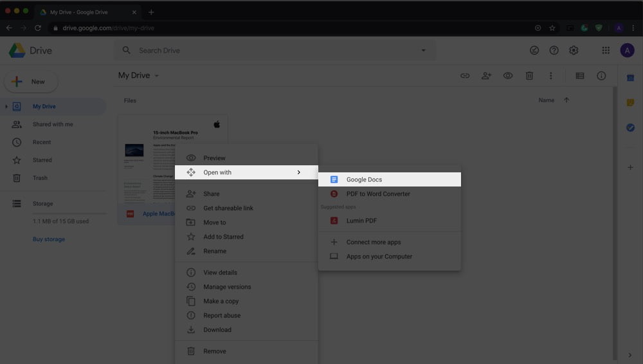Screen dimensions: 643x364
Task: Open with Google Docs
Action: 389,179
